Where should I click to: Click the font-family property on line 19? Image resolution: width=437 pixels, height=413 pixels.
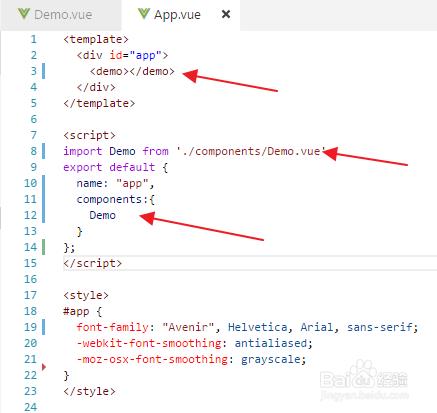112,327
